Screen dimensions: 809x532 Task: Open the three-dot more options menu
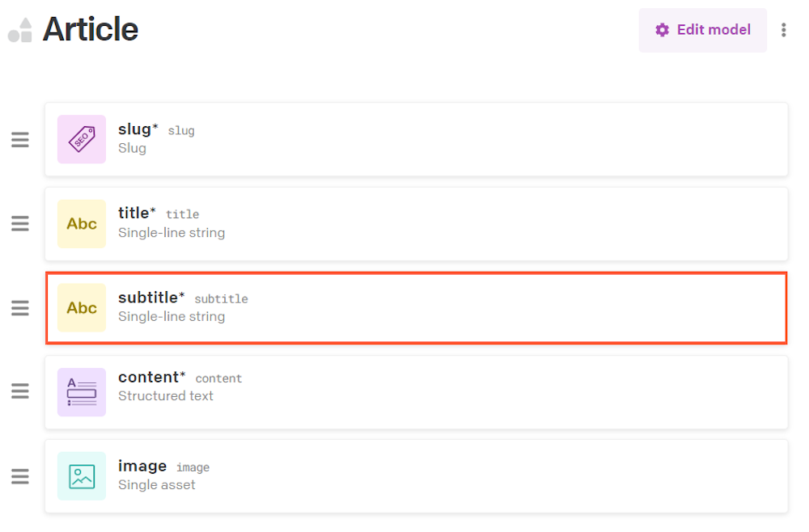coord(783,30)
